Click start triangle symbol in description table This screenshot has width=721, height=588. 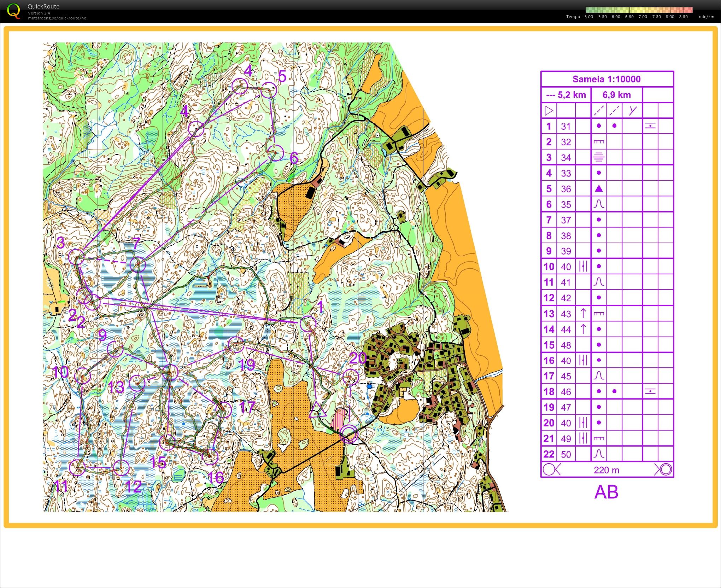click(549, 111)
